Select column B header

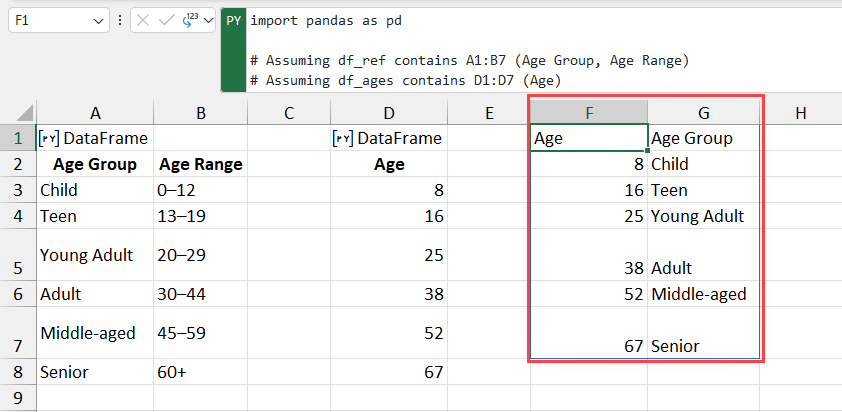pyautogui.click(x=200, y=113)
